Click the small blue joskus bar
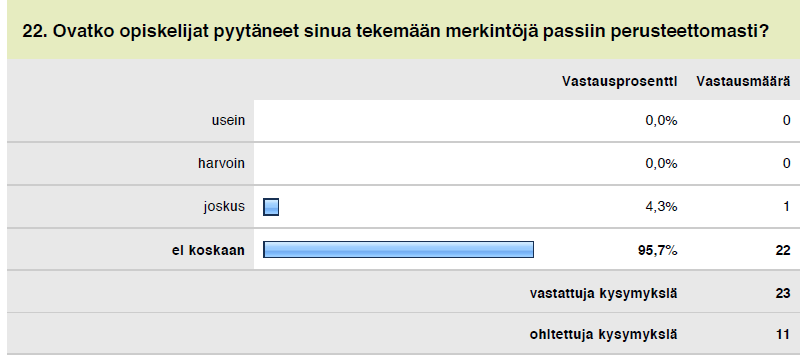803x364 pixels. pyautogui.click(x=271, y=207)
